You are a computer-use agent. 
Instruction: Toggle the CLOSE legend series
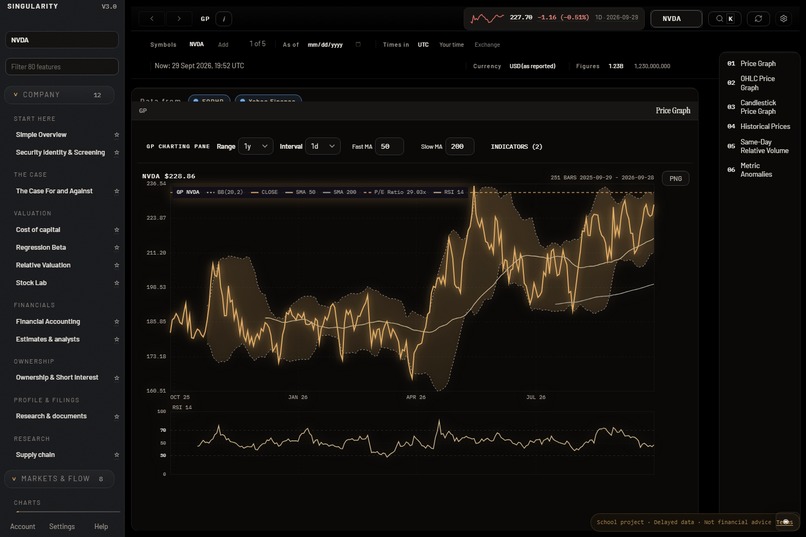tap(264, 192)
